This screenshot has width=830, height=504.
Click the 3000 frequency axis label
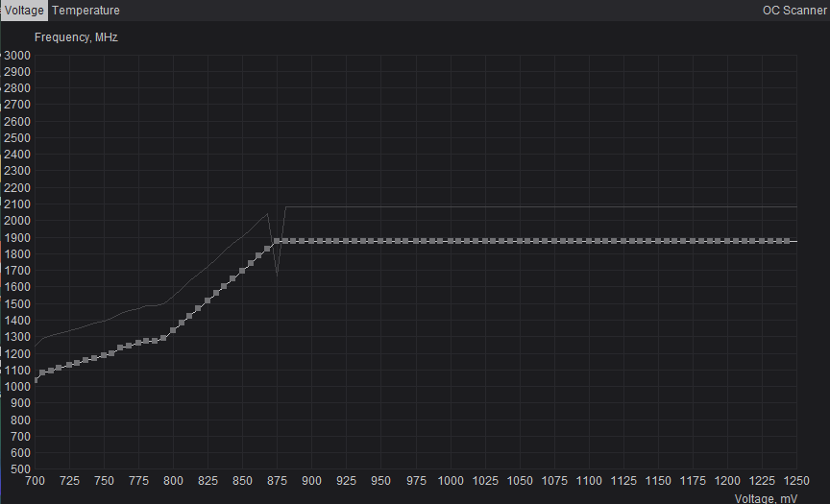[x=17, y=56]
